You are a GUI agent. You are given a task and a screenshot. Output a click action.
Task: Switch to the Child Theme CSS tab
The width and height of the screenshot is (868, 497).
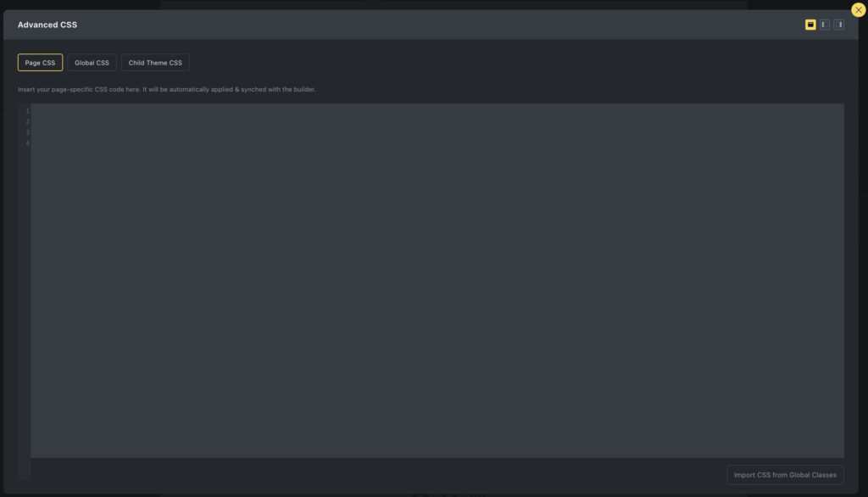coord(155,62)
